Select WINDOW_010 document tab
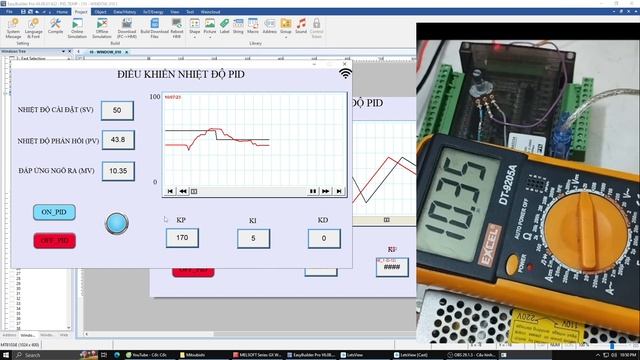The image size is (640, 360). coord(105,52)
